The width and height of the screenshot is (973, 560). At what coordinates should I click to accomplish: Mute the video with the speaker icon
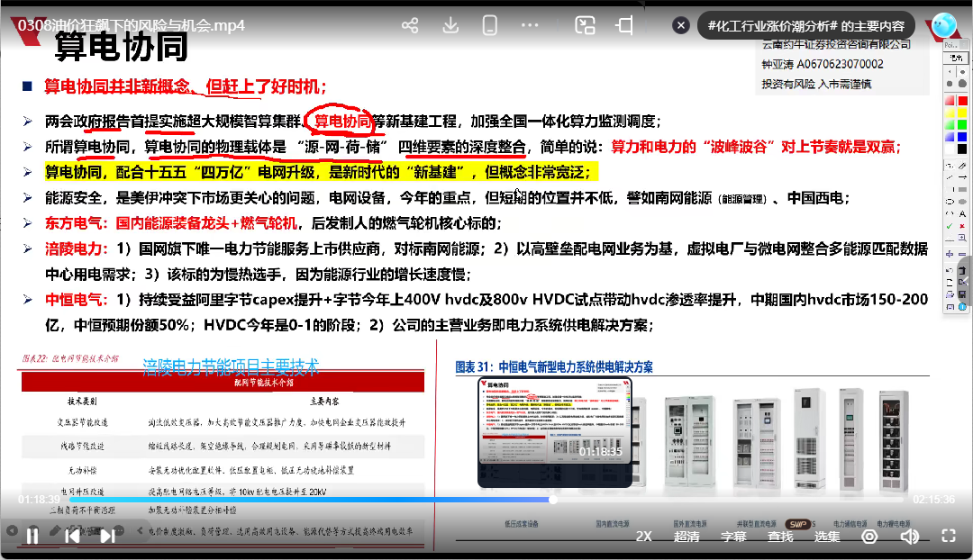909,537
